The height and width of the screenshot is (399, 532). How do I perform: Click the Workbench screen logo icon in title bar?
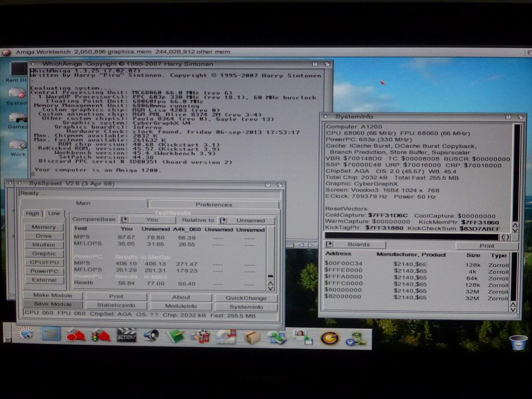point(6,53)
